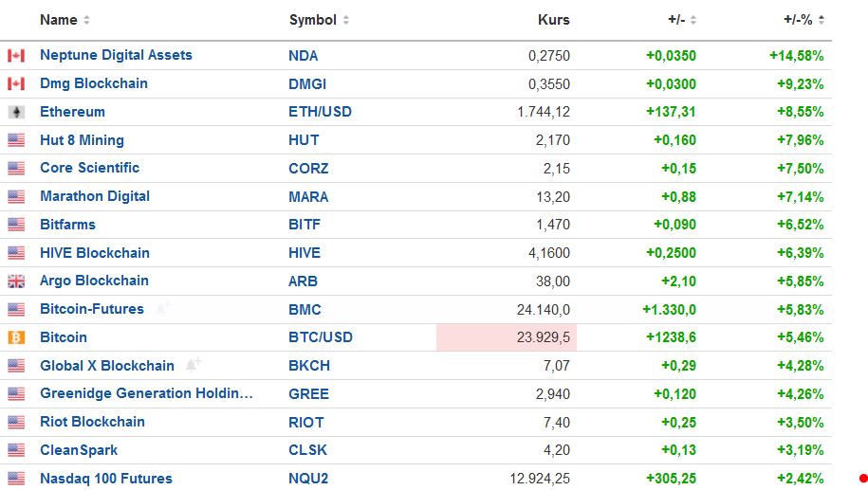Select the ETH/USD symbol link

pyautogui.click(x=320, y=112)
